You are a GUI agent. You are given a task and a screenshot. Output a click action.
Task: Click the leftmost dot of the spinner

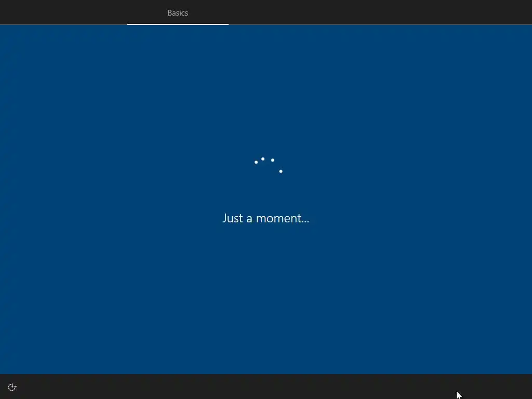point(256,162)
